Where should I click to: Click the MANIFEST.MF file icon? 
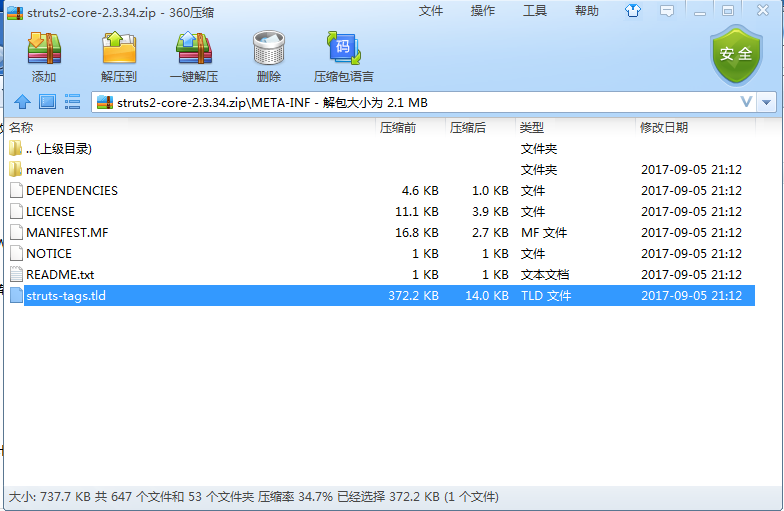pyautogui.click(x=16, y=232)
